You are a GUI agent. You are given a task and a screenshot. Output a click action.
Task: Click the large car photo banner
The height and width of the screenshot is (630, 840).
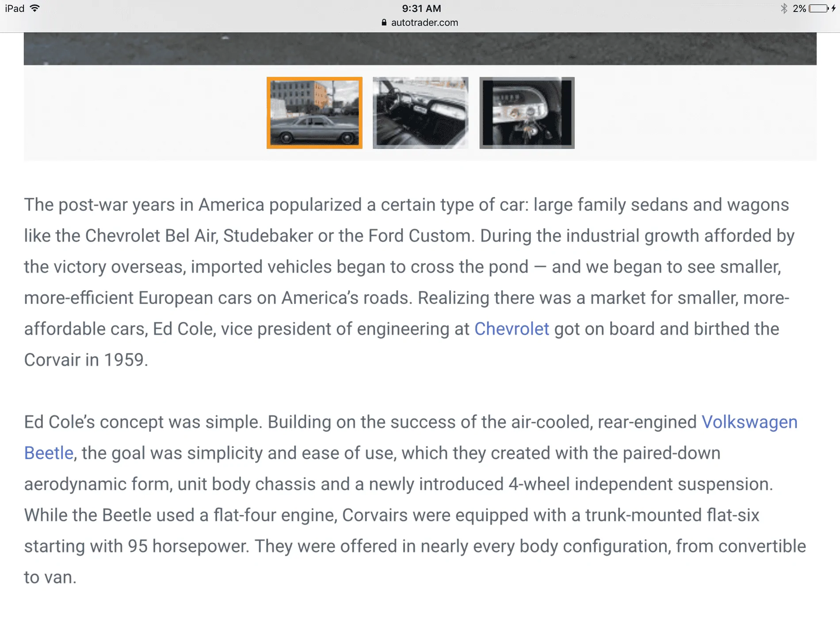(420, 49)
